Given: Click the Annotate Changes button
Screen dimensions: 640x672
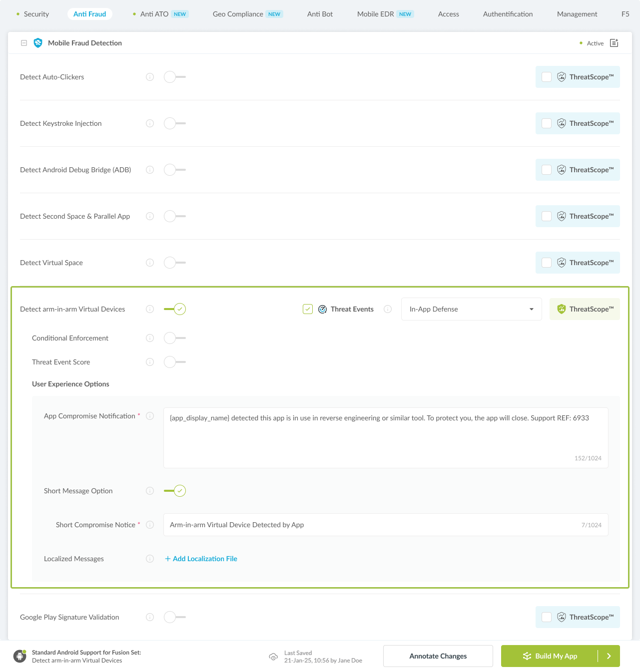Looking at the screenshot, I should pyautogui.click(x=438, y=656).
